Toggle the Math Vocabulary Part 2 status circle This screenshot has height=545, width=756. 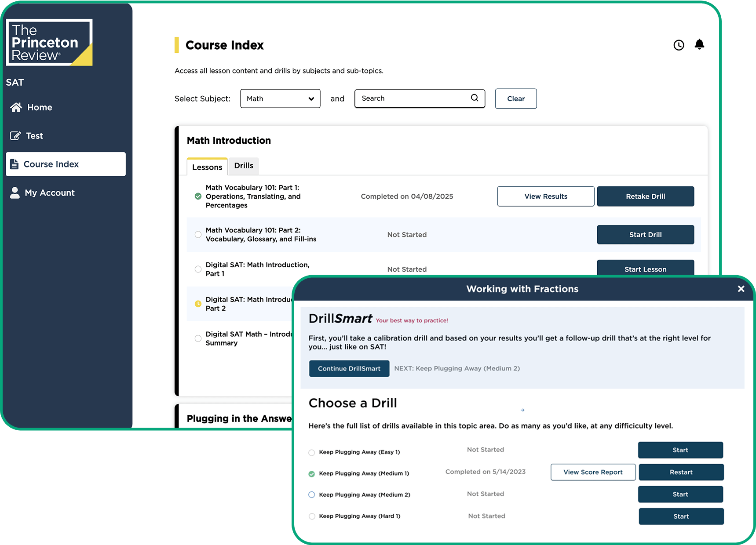[198, 235]
